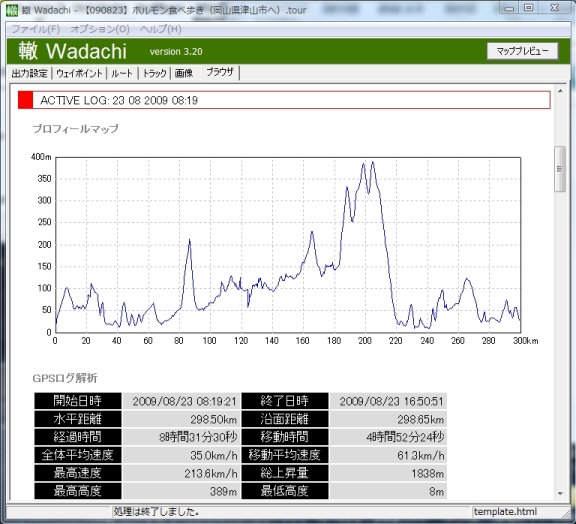Click the 終了日時 label cell

tap(285, 401)
